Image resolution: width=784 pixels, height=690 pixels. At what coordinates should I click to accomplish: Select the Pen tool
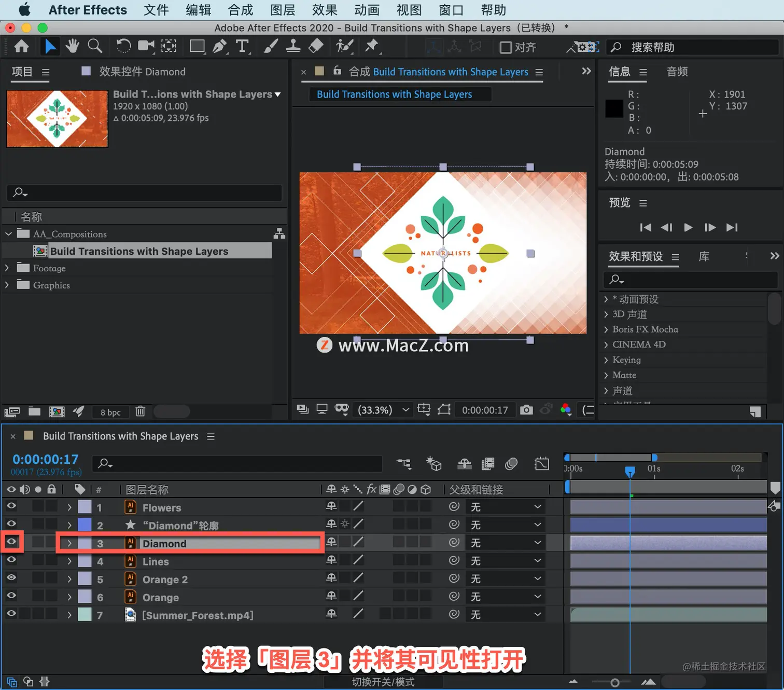pyautogui.click(x=220, y=47)
